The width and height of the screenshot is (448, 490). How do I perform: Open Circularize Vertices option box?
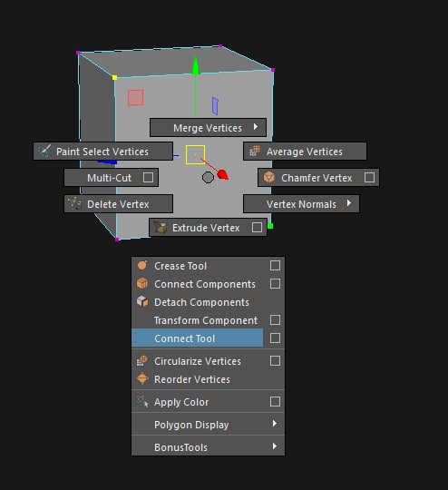tap(275, 361)
